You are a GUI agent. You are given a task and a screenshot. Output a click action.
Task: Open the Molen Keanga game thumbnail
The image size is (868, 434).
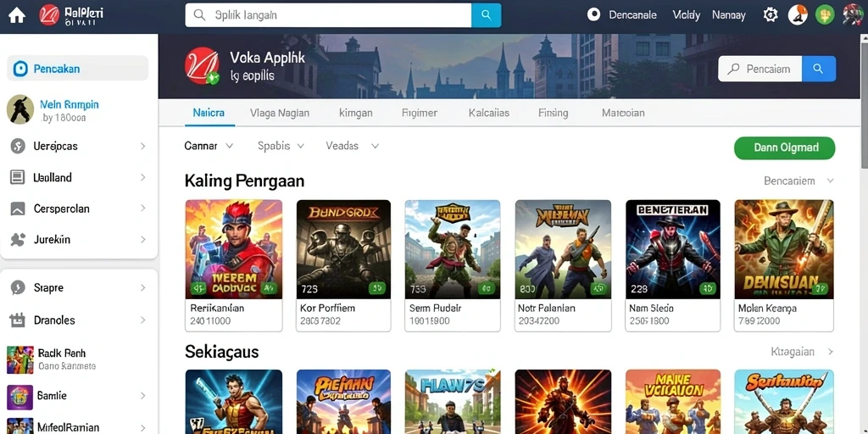point(784,249)
